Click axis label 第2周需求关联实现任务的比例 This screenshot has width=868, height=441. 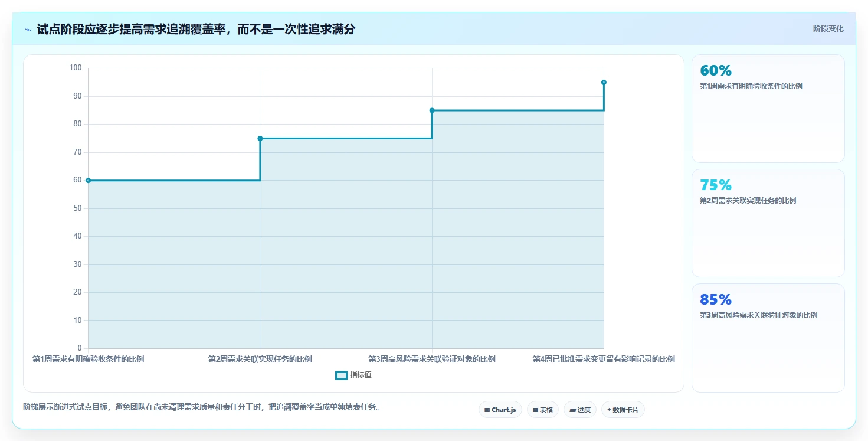coord(260,359)
